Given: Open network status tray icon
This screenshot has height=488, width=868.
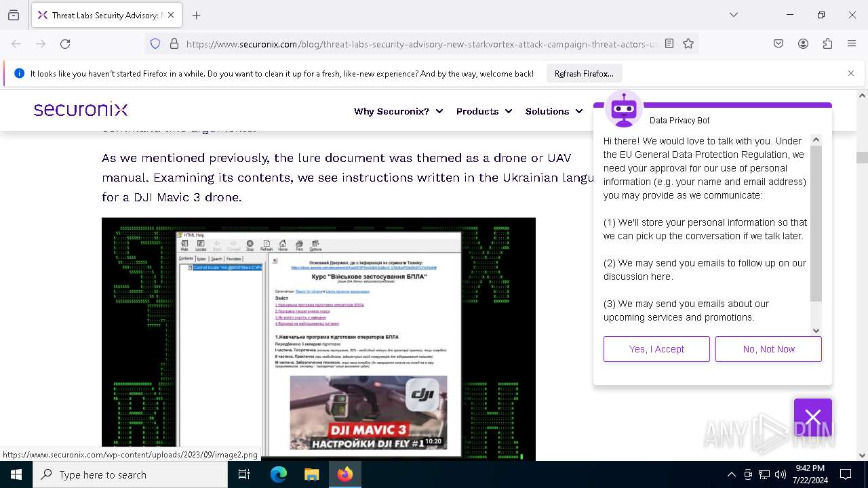Looking at the screenshot, I should tap(764, 474).
